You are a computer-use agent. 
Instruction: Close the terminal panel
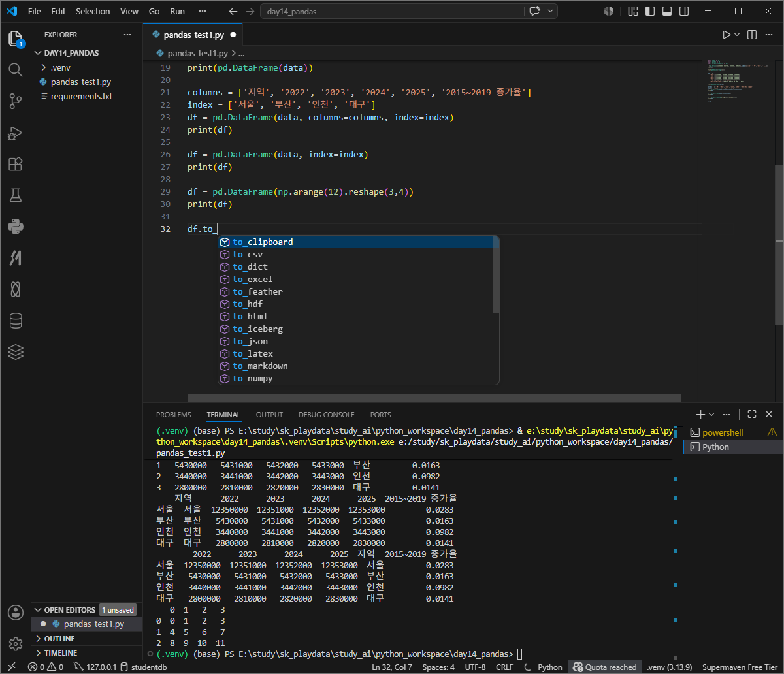point(769,414)
